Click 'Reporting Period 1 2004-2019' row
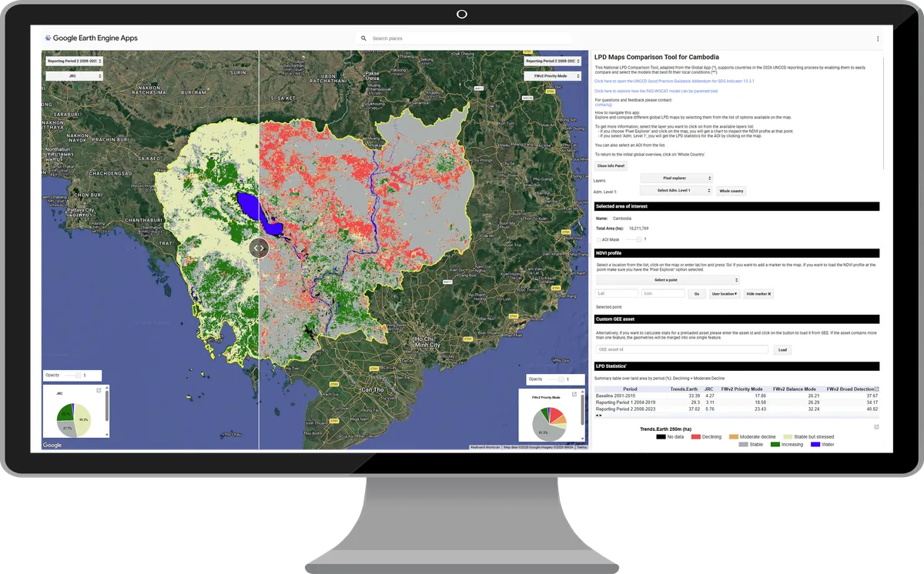 point(737,402)
